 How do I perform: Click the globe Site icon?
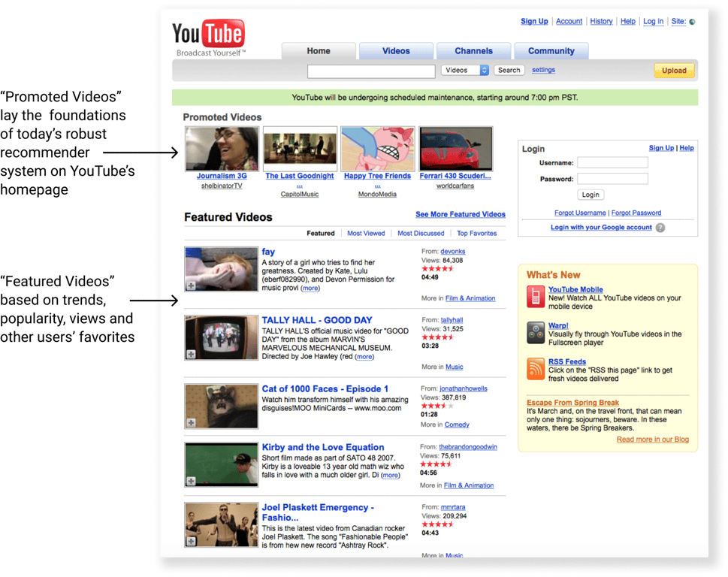point(692,22)
